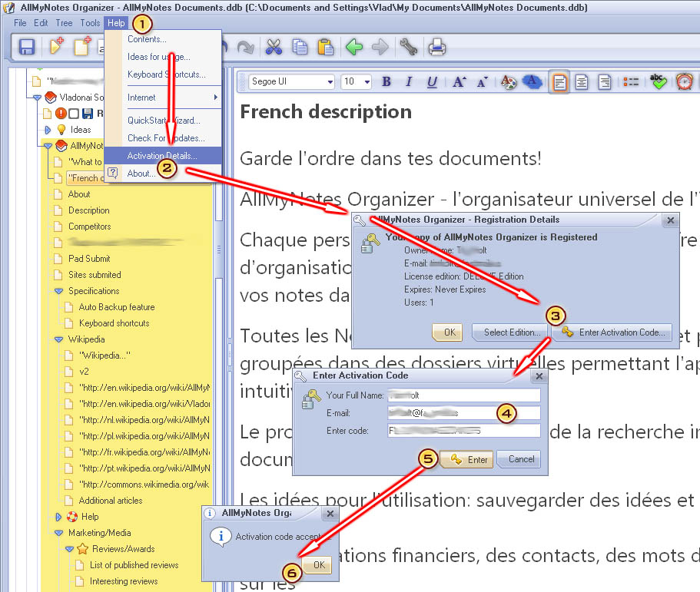The width and height of the screenshot is (700, 592).
Task: Select the Interesting reviews note
Action: coord(124,580)
